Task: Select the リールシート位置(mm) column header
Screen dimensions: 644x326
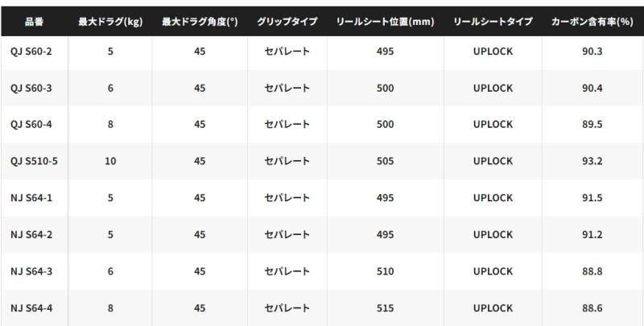Action: [x=385, y=21]
